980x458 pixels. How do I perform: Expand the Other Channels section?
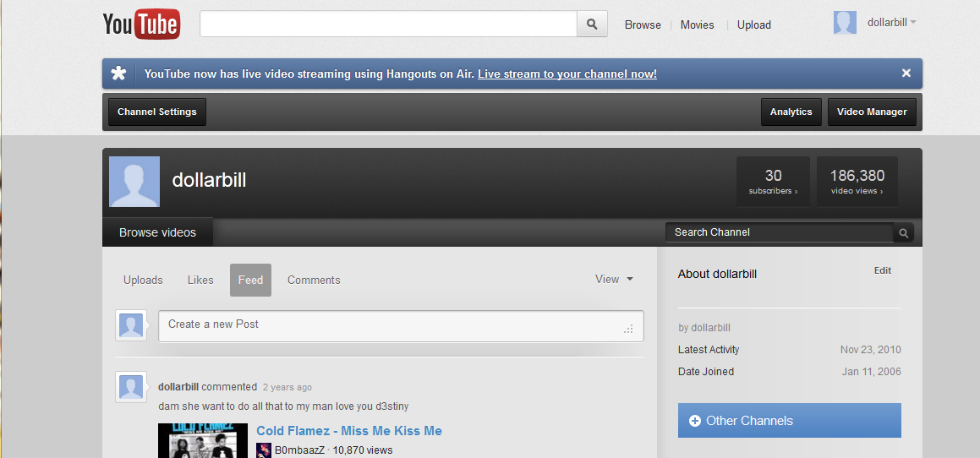[x=790, y=421]
